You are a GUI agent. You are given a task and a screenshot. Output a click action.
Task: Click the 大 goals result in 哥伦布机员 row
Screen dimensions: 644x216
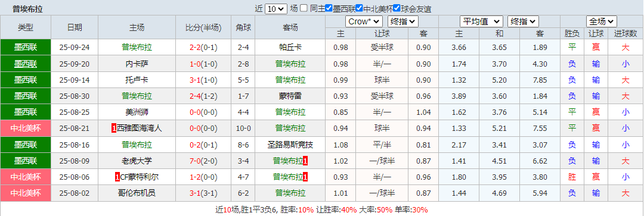[x=625, y=193]
